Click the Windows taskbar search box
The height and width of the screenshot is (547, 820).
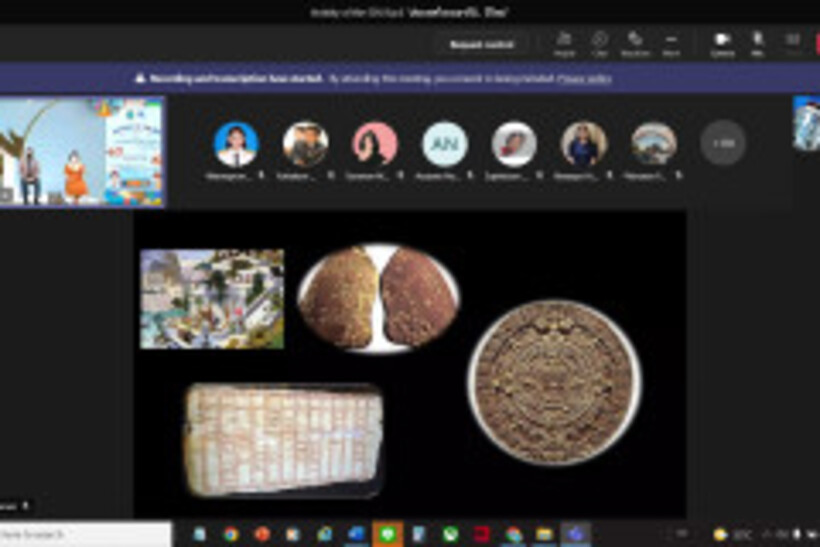point(85,534)
